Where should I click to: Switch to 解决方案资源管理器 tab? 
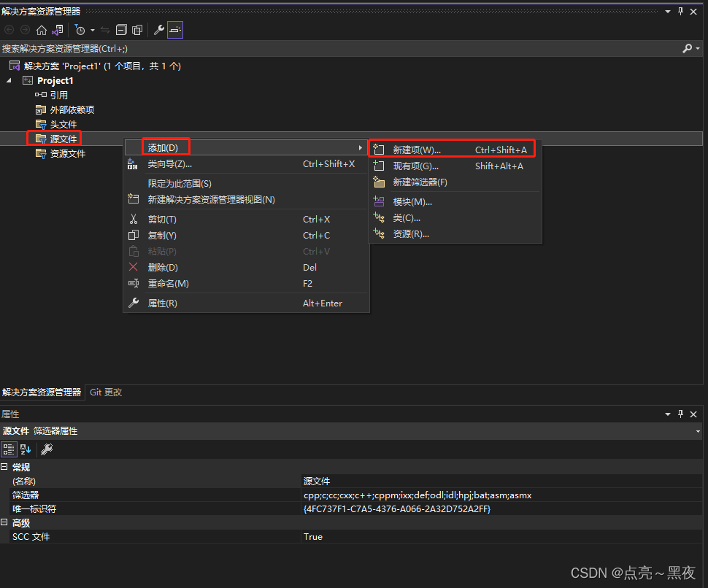[x=42, y=392]
